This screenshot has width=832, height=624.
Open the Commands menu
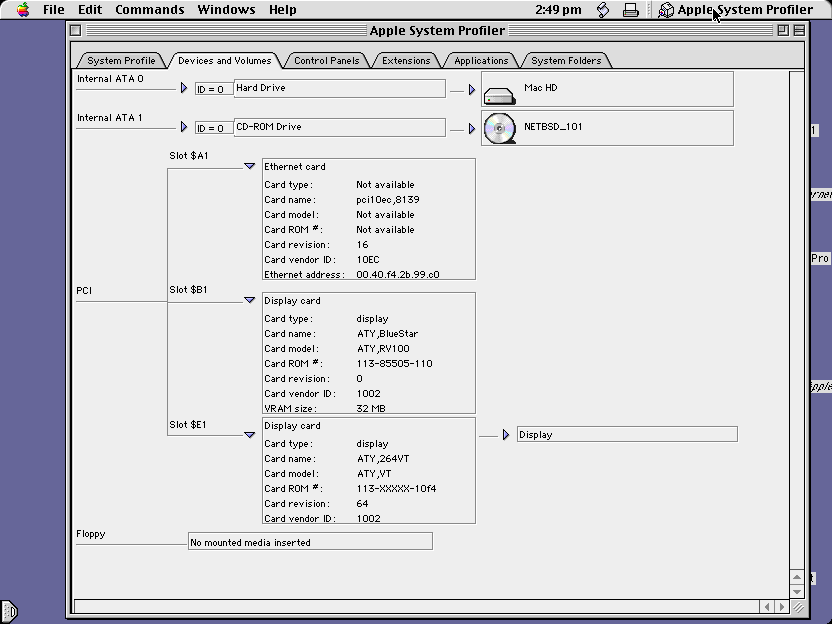(150, 10)
